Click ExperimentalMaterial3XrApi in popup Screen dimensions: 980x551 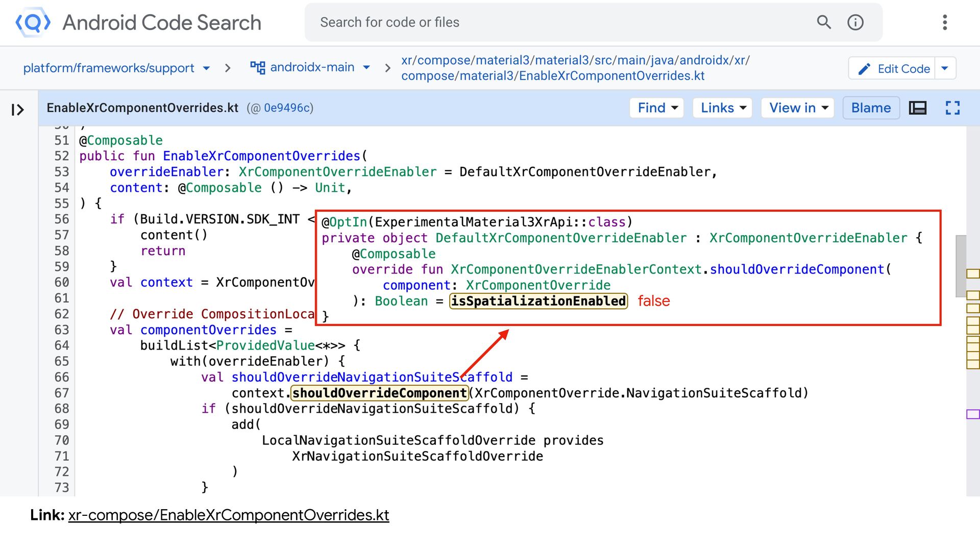click(474, 222)
